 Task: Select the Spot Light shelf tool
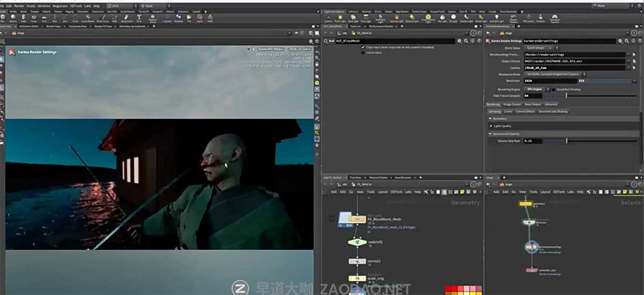pyautogui.click(x=353, y=19)
